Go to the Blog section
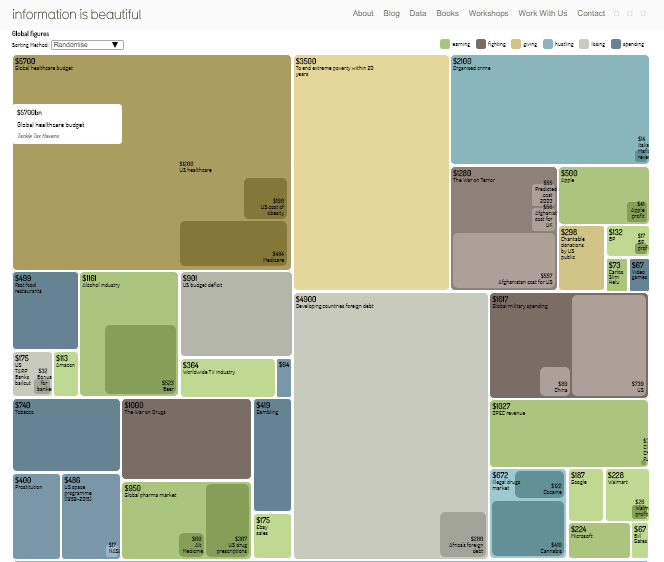The height and width of the screenshot is (562, 664). click(x=391, y=14)
